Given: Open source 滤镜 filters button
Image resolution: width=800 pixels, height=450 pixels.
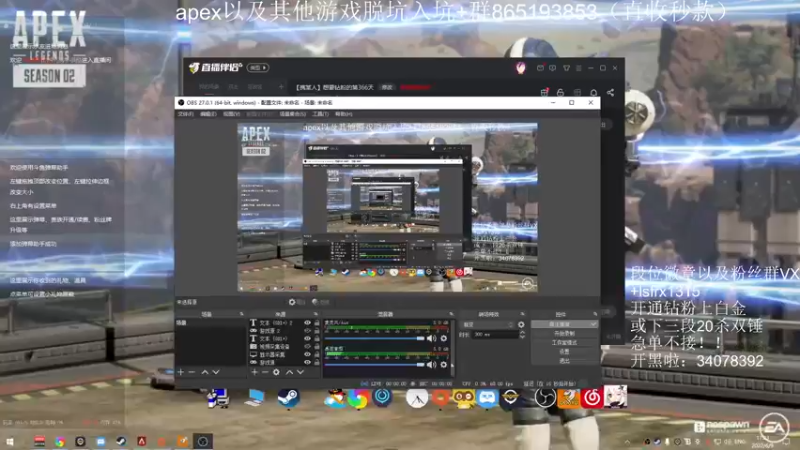Looking at the screenshot, I should tap(320, 302).
